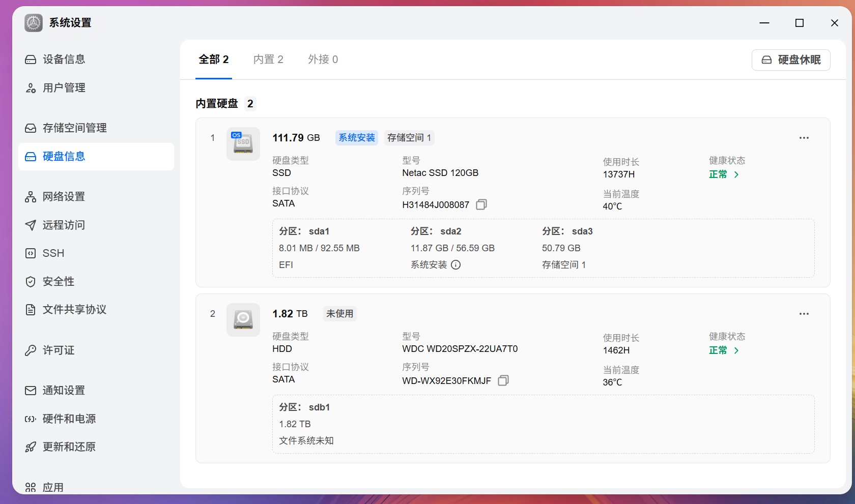Viewport: 855px width, 504px height.
Task: Click the 111.79 GB capacity heading
Action: [x=296, y=138]
